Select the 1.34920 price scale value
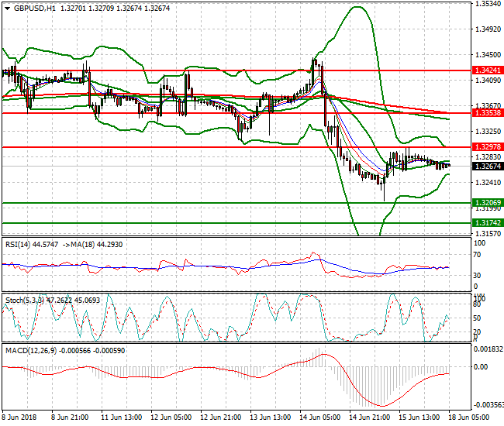 [488, 29]
